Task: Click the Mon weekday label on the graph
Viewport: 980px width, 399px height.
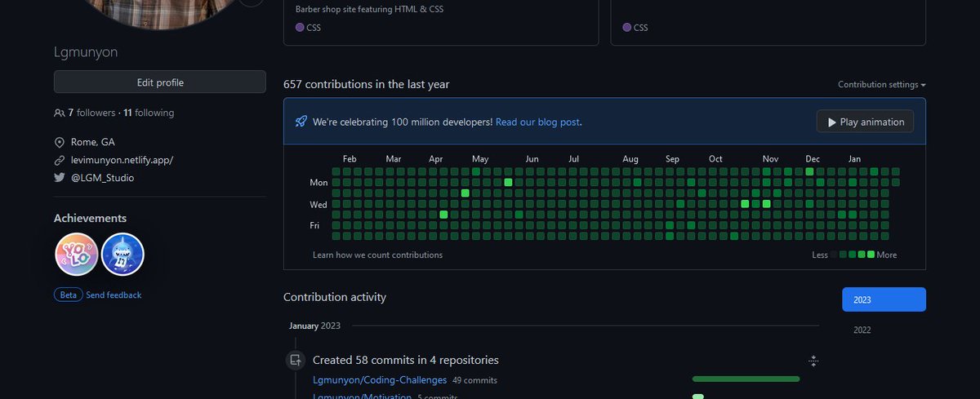Action: 318,183
